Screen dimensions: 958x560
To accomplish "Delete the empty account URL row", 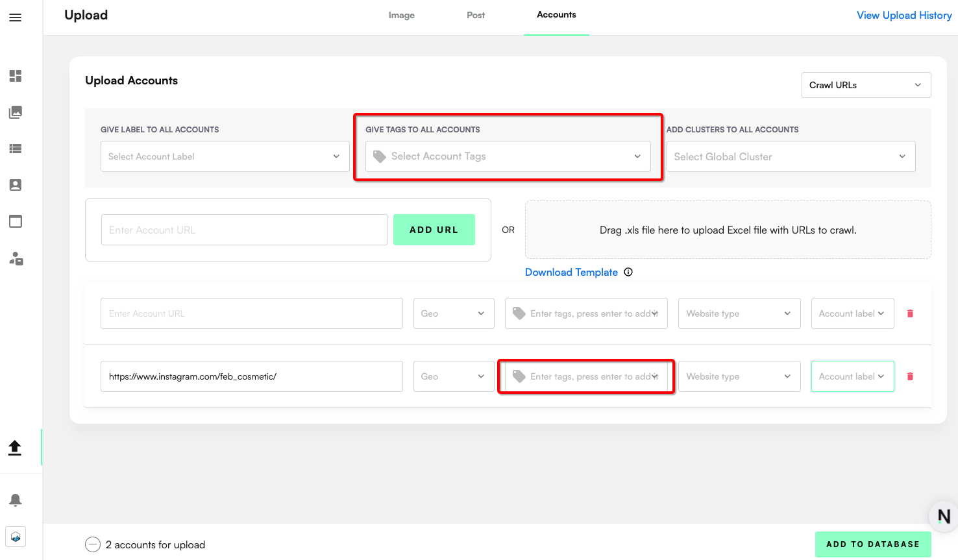I will coord(910,313).
